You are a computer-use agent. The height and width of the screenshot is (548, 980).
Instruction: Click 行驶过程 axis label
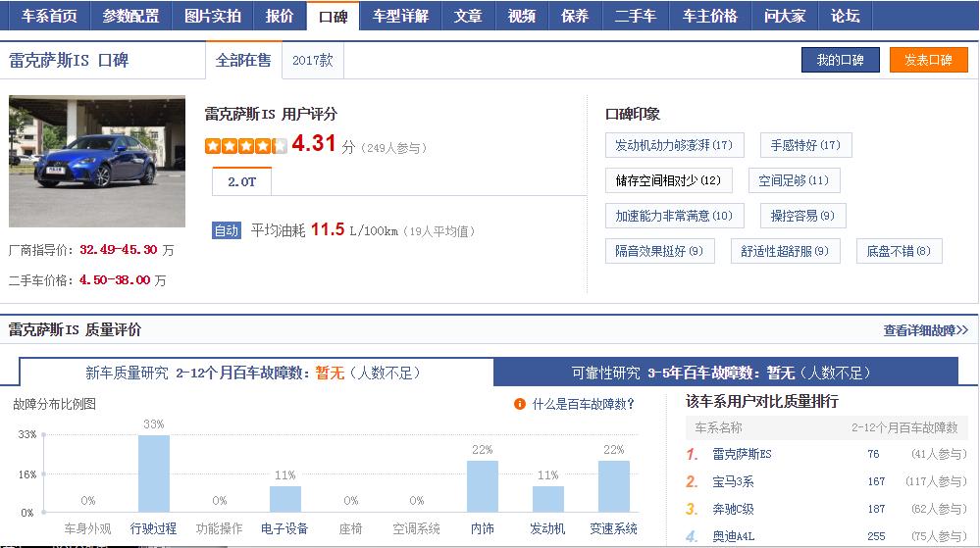(154, 528)
